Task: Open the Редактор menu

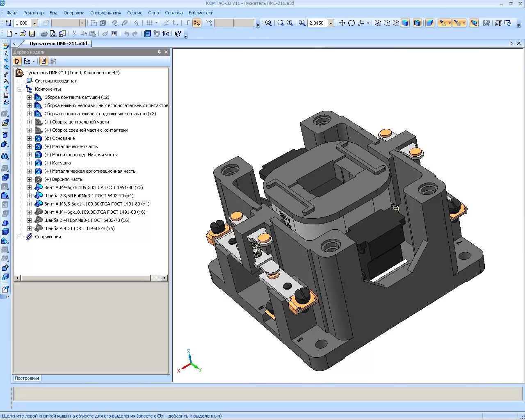Action: 33,13
